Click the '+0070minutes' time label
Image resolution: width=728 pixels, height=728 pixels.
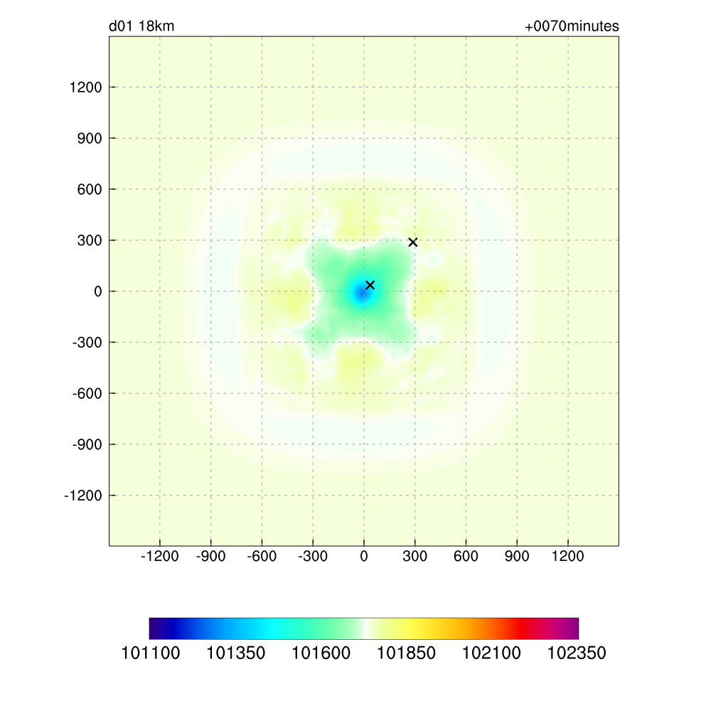572,26
